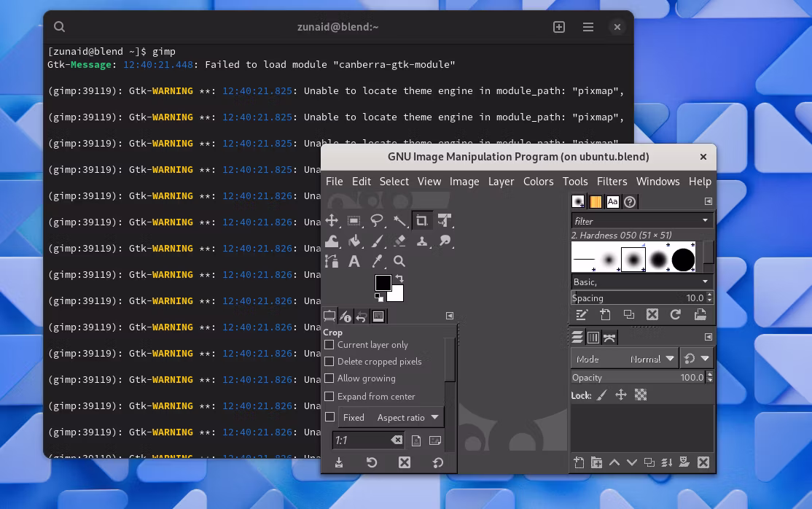Select the Text tool
812x509 pixels.
[354, 261]
